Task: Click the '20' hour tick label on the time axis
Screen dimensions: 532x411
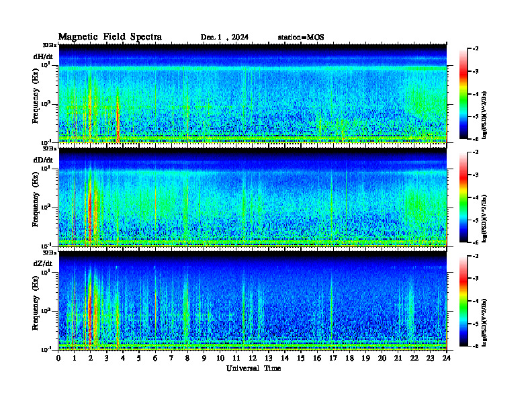Action: coord(382,359)
